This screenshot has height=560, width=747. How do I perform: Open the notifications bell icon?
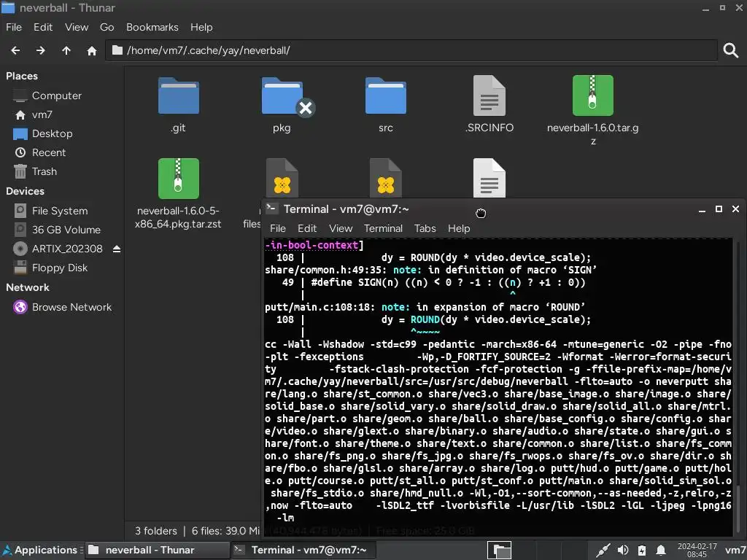(x=661, y=550)
